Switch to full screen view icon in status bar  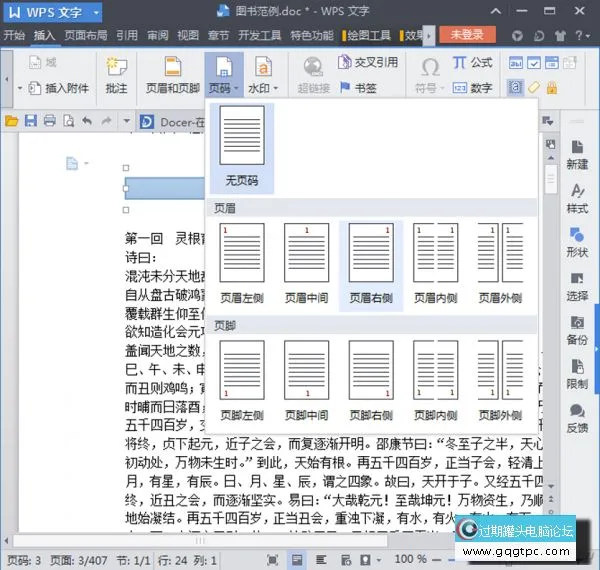click(272, 560)
